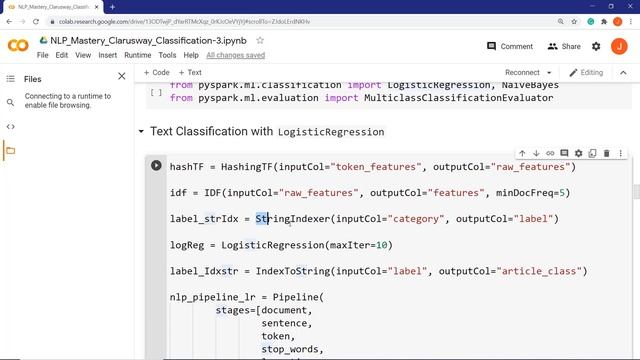The height and width of the screenshot is (360, 640).
Task: Add a new Code cell
Action: pyautogui.click(x=156, y=72)
